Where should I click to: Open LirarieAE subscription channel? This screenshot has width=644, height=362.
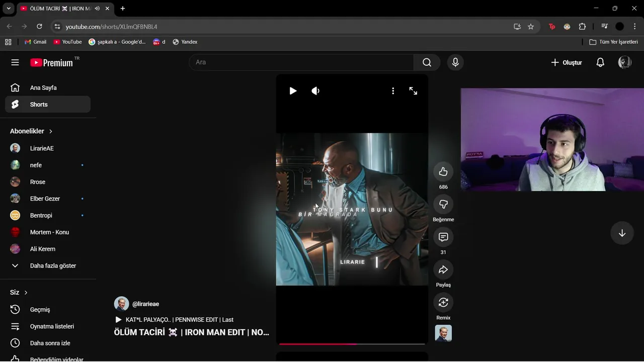(x=48, y=148)
